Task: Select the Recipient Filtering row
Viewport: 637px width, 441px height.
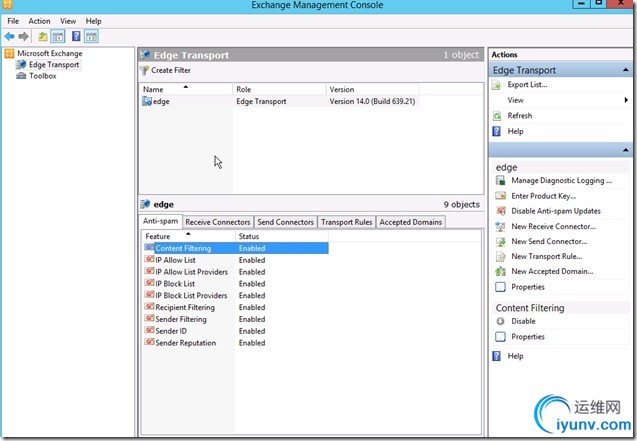Action: [x=236, y=307]
